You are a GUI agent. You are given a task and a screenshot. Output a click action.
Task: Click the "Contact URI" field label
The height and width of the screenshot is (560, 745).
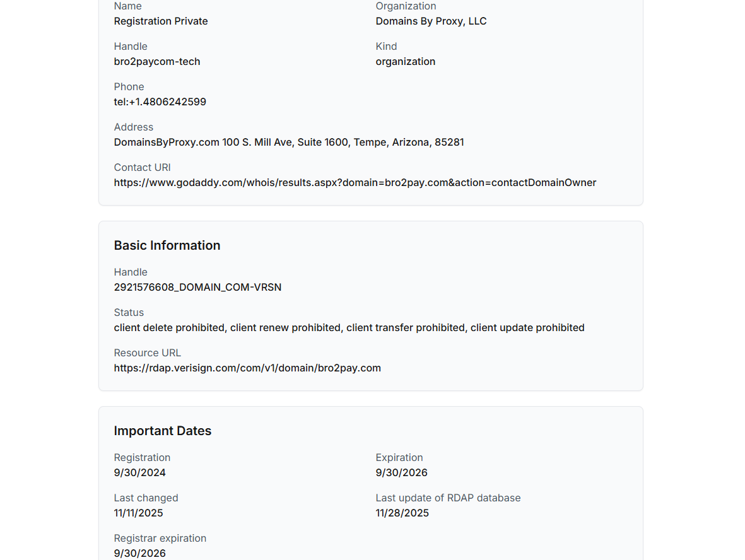point(143,168)
